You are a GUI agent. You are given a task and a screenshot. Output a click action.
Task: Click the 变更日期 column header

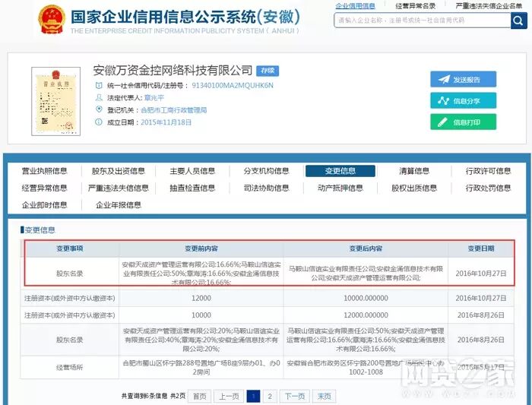pyautogui.click(x=481, y=248)
